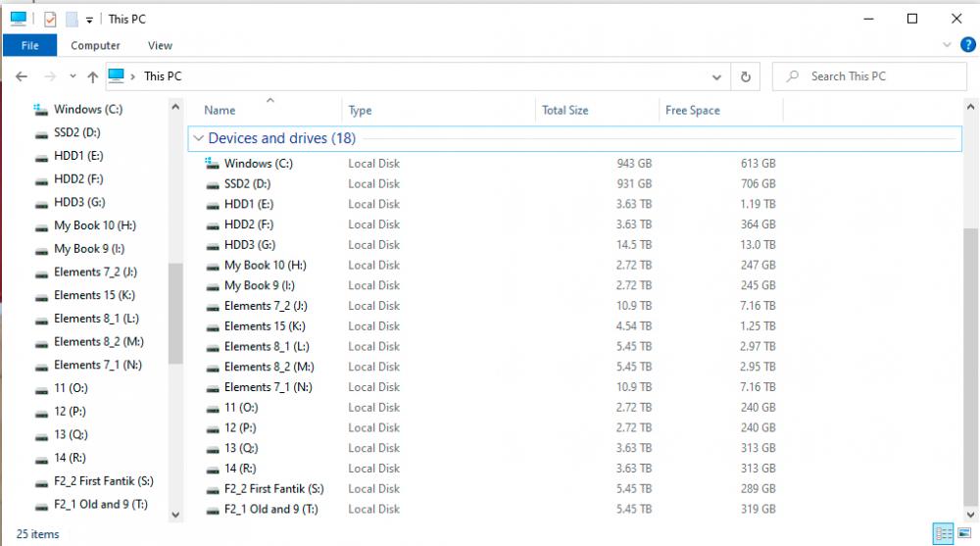Open the Recent locations dropdown arrow
The image size is (980, 546).
[73, 76]
